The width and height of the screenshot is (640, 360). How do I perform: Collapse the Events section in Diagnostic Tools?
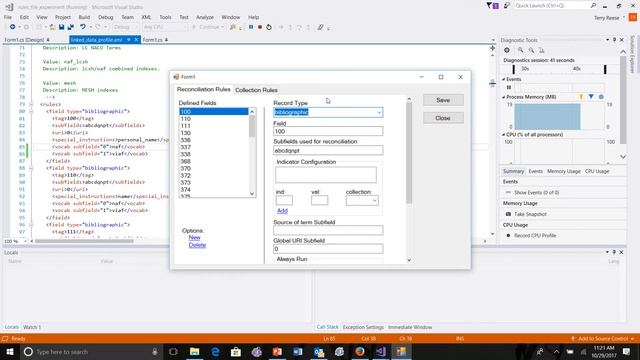click(503, 79)
